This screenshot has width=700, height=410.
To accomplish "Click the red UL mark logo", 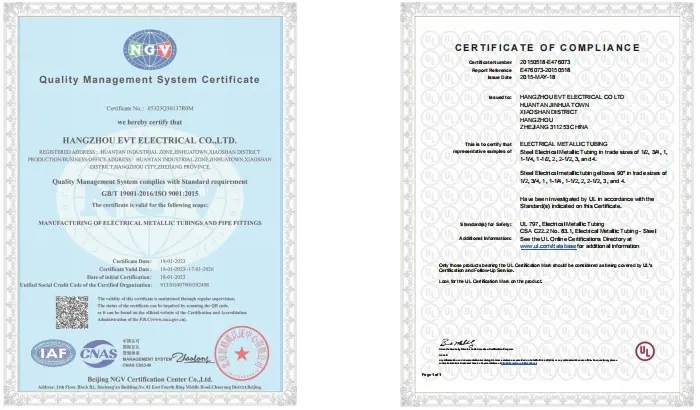I will (x=645, y=351).
